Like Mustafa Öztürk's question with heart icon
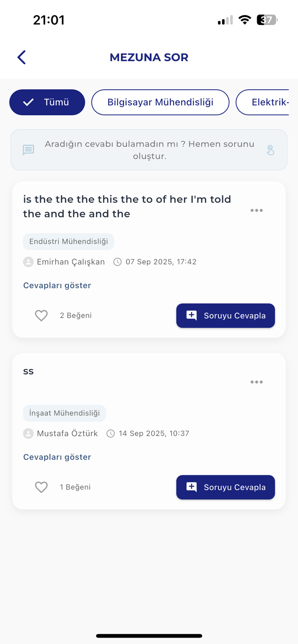The width and height of the screenshot is (298, 644). point(41,487)
